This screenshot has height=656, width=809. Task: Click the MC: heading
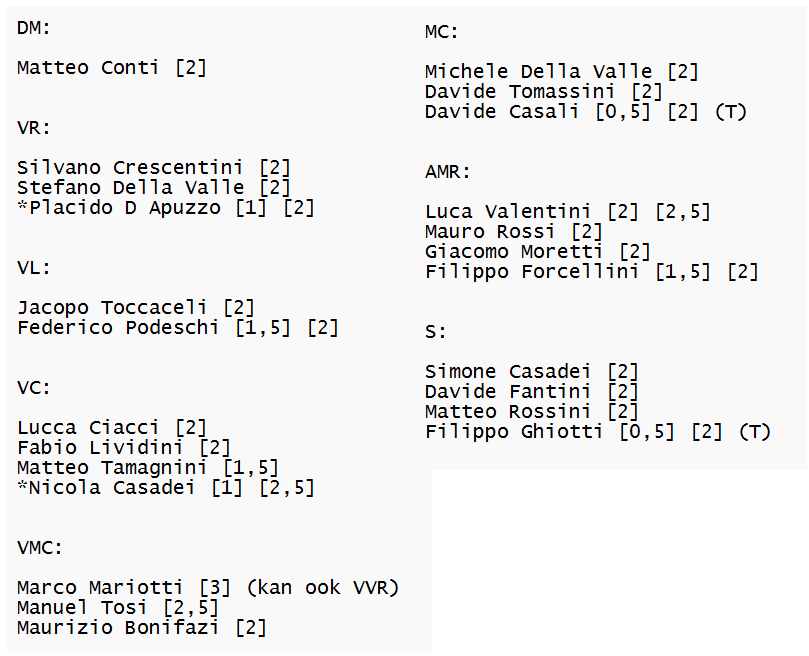[x=442, y=32]
